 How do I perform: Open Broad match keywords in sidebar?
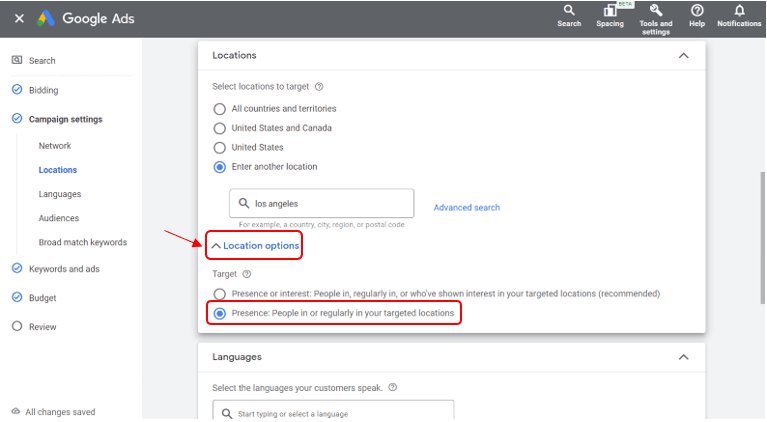point(82,242)
